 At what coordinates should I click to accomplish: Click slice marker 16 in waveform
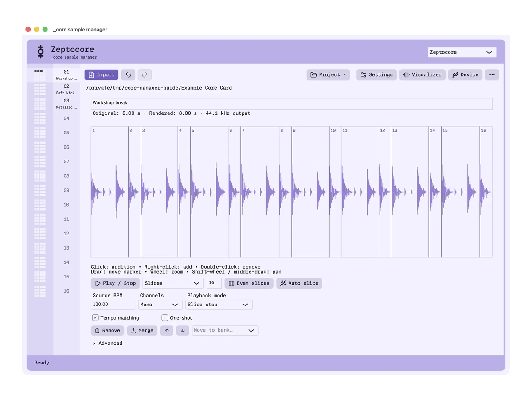click(483, 130)
